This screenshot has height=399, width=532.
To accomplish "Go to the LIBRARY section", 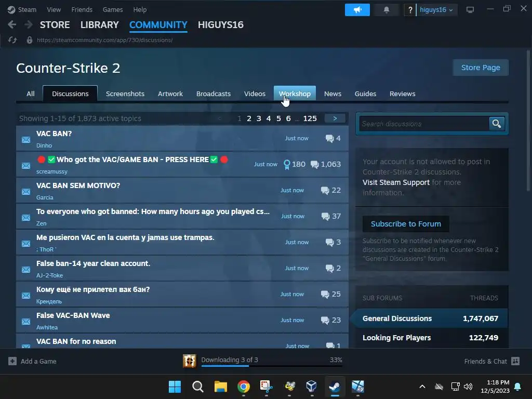I will pyautogui.click(x=99, y=25).
